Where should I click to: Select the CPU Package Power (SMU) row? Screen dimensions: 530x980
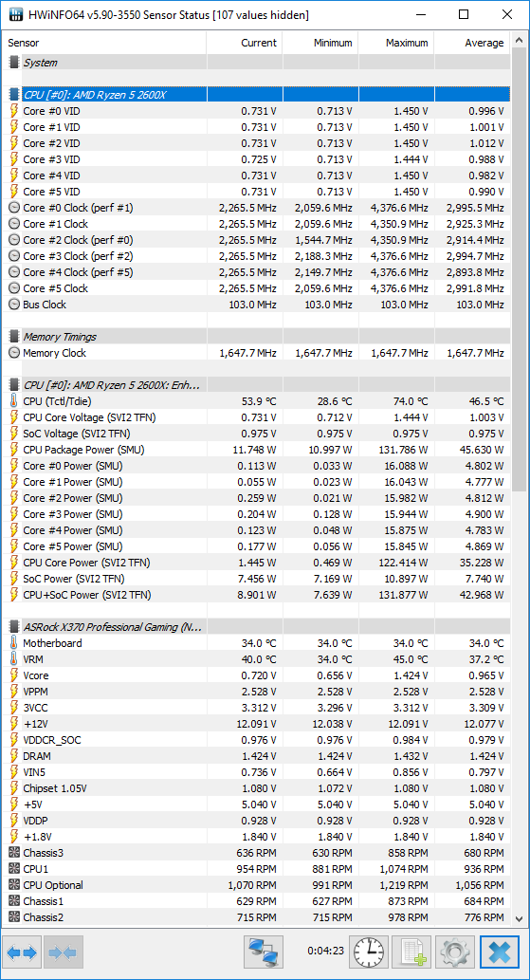[x=259, y=450]
